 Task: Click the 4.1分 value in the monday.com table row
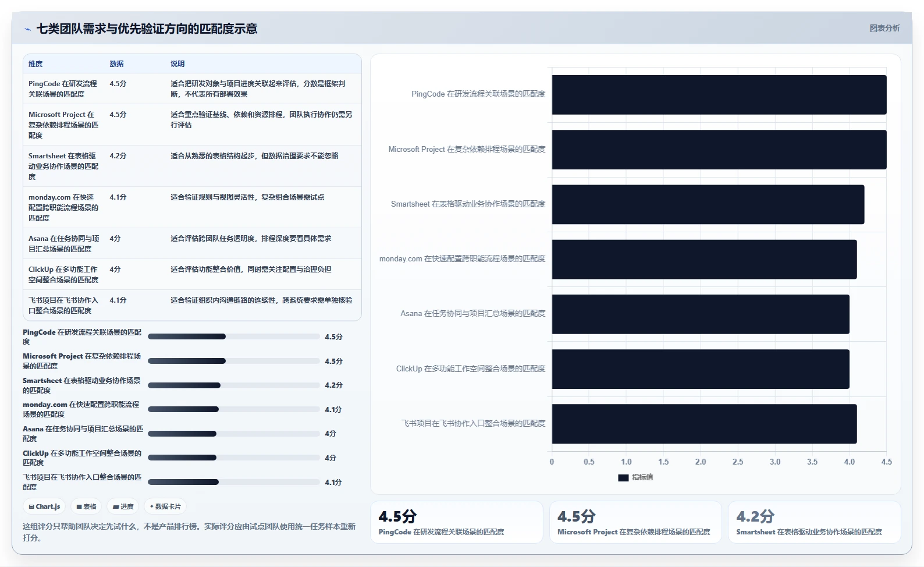(118, 197)
